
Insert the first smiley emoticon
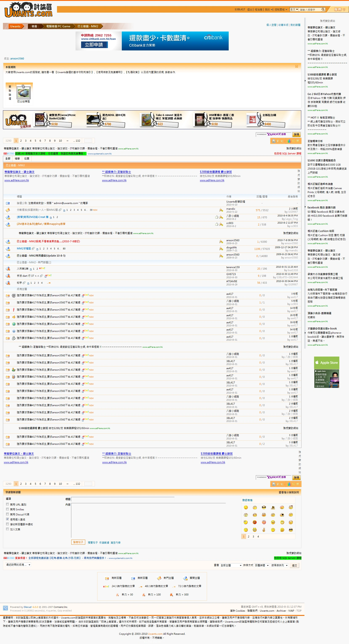pyautogui.click(x=246, y=507)
